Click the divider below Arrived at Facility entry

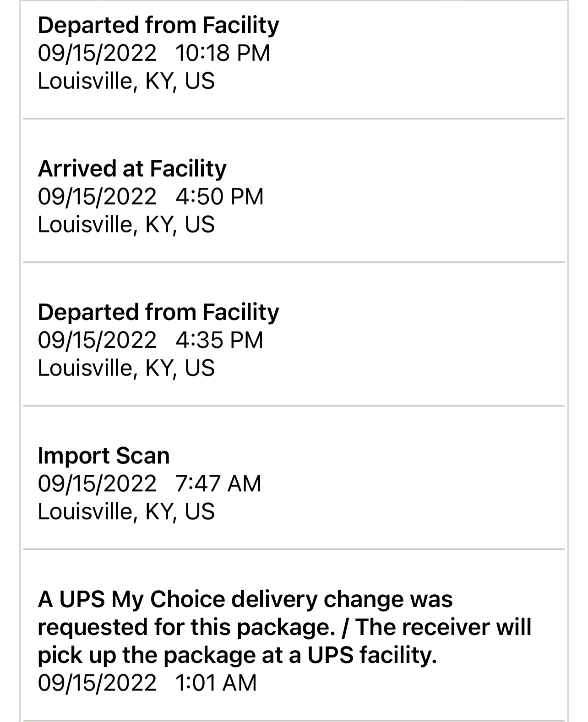(294, 262)
